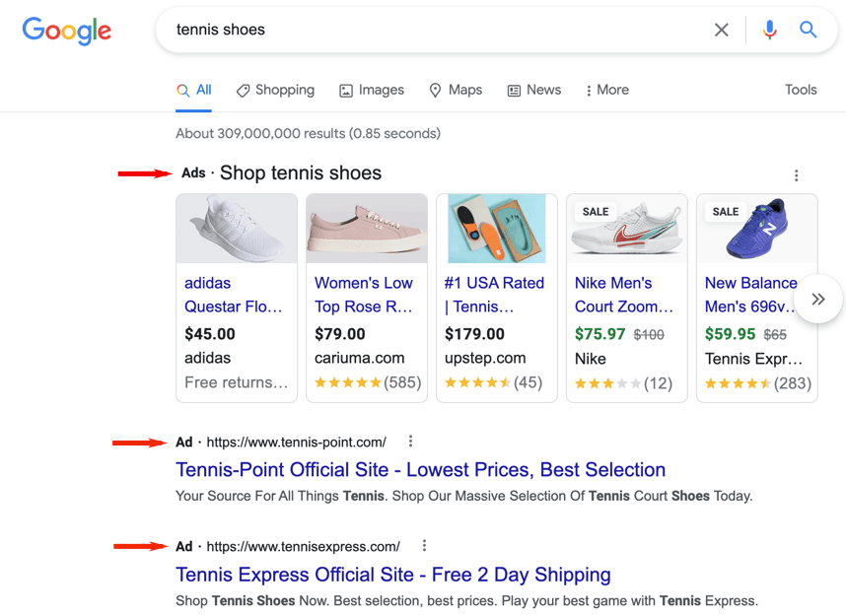Start voice search with microphone icon

pyautogui.click(x=769, y=30)
